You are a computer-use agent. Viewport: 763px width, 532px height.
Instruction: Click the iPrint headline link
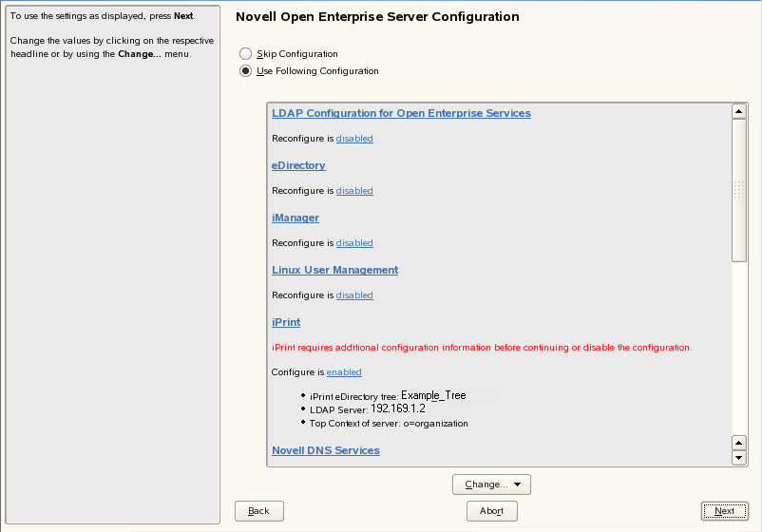click(286, 322)
